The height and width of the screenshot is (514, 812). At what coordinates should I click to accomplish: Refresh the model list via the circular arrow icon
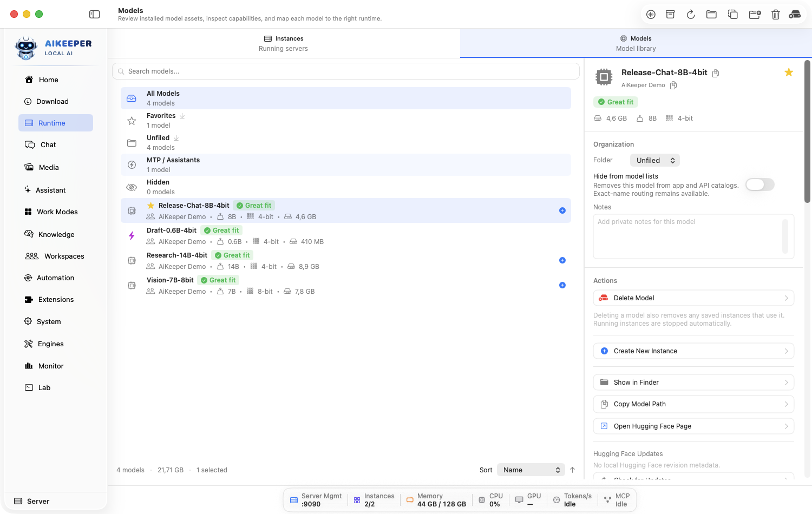tap(691, 15)
